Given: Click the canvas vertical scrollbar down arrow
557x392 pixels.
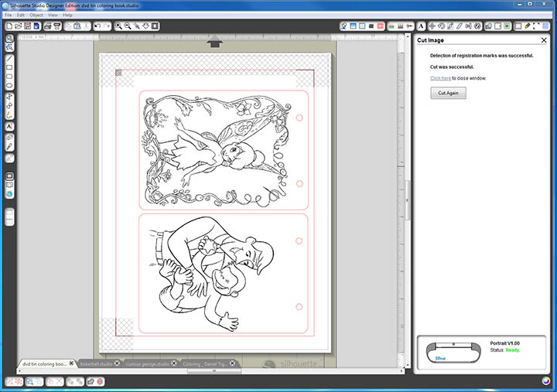Looking at the screenshot, I should 407,365.
